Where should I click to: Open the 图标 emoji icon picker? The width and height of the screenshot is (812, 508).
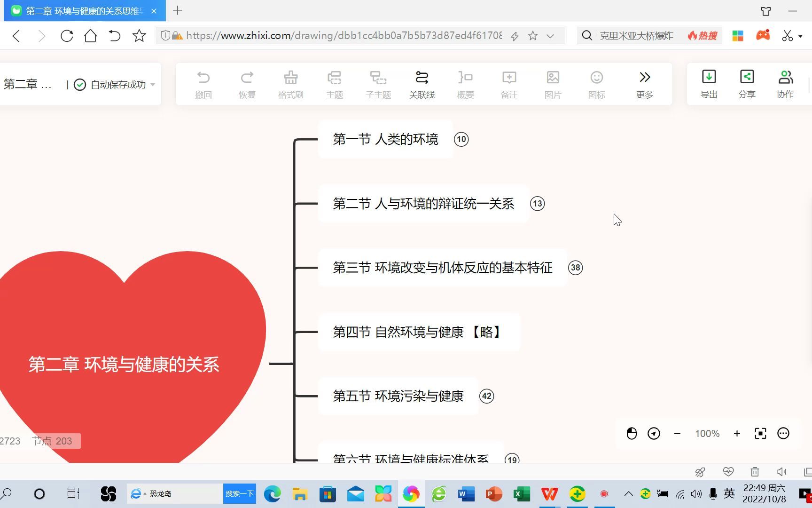pos(596,85)
